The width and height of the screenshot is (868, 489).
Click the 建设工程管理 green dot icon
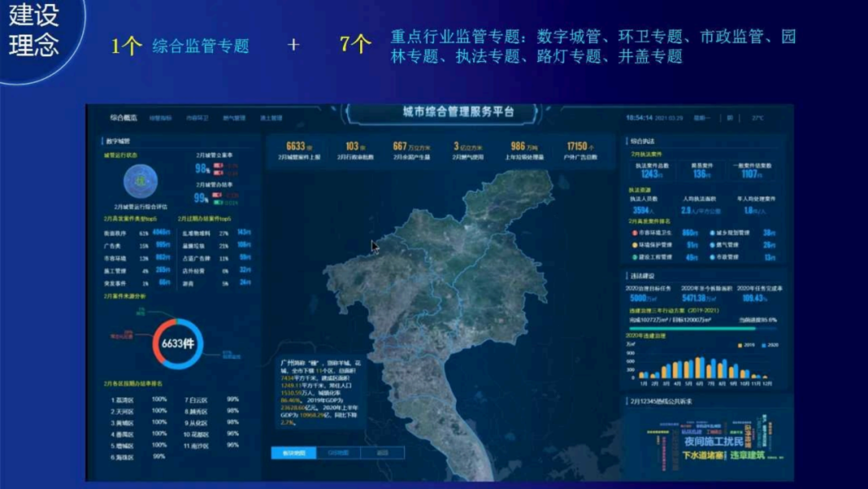pyautogui.click(x=633, y=258)
